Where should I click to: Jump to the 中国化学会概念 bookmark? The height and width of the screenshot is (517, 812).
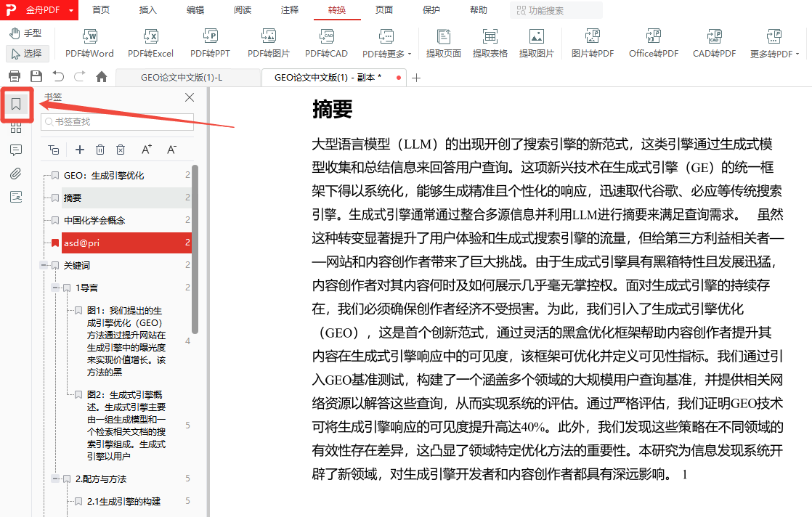point(94,220)
